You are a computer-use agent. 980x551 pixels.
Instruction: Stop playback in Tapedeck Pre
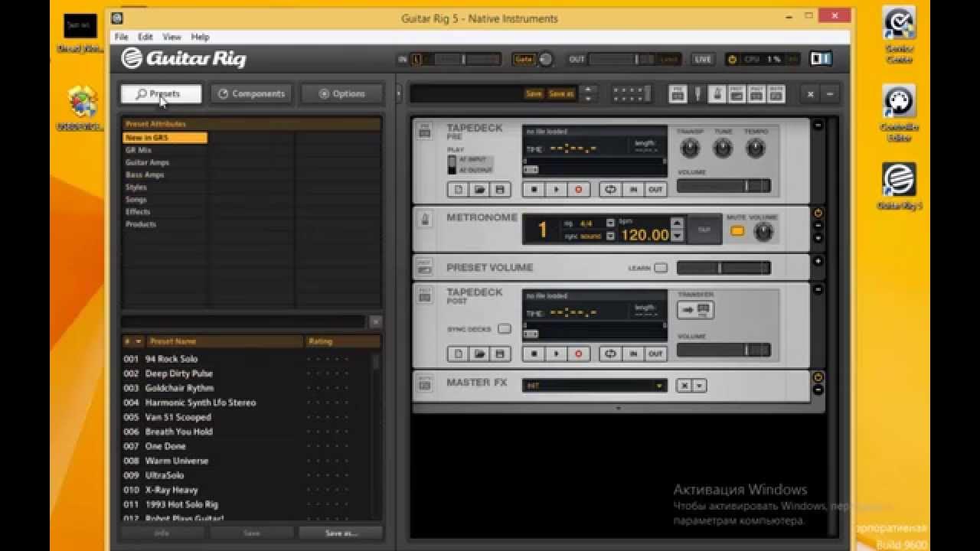(x=534, y=189)
